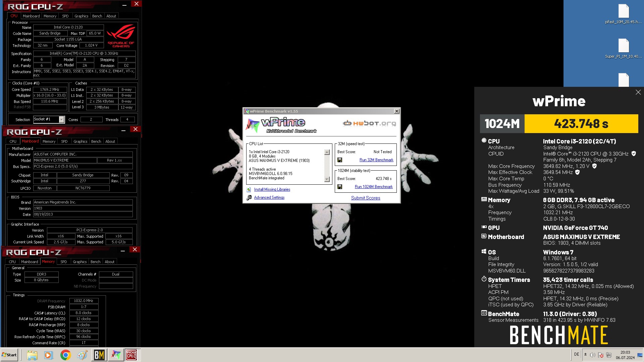Click the HWBOT.org logo in wPrime
The width and height of the screenshot is (644, 362).
(x=369, y=123)
